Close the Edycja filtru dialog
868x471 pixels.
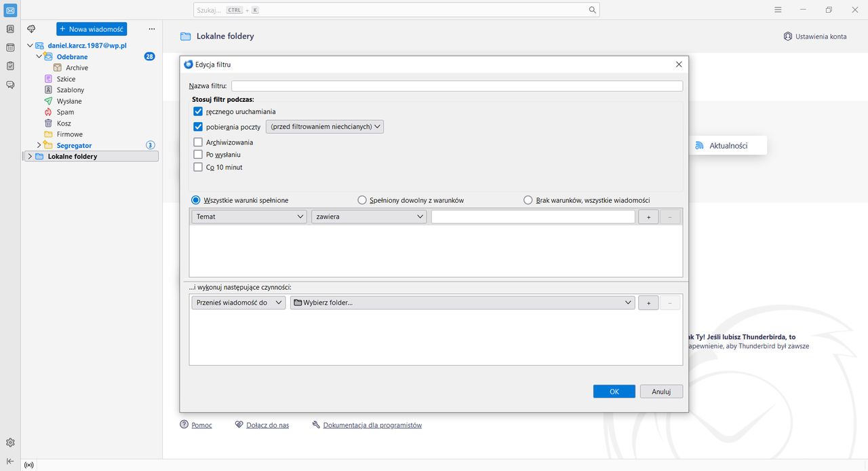pyautogui.click(x=679, y=64)
